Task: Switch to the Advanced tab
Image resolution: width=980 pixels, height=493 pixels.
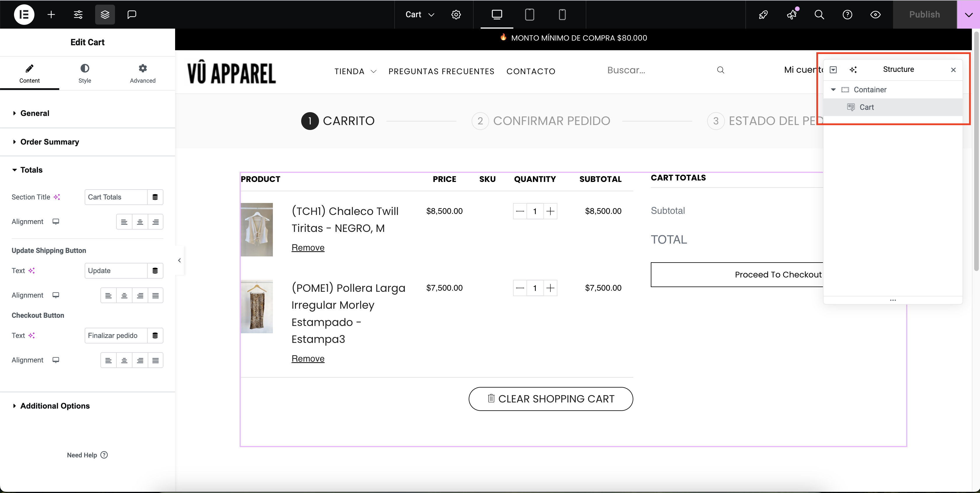Action: pyautogui.click(x=143, y=74)
